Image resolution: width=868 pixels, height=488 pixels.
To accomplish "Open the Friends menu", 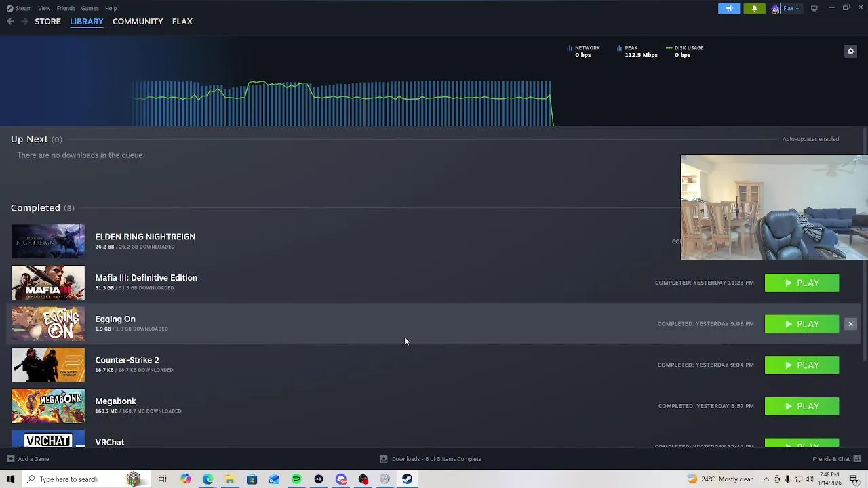I will pyautogui.click(x=66, y=8).
